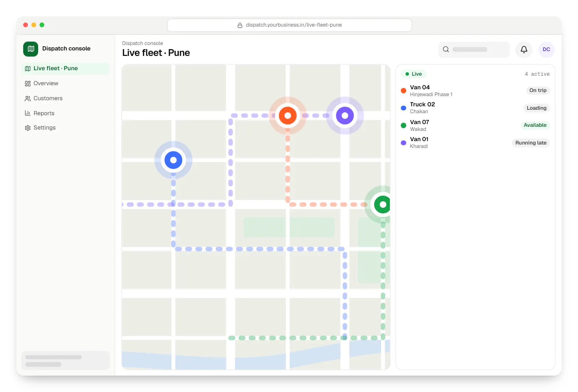
Task: Select the blue Truck 02 map marker
Action: point(173,160)
